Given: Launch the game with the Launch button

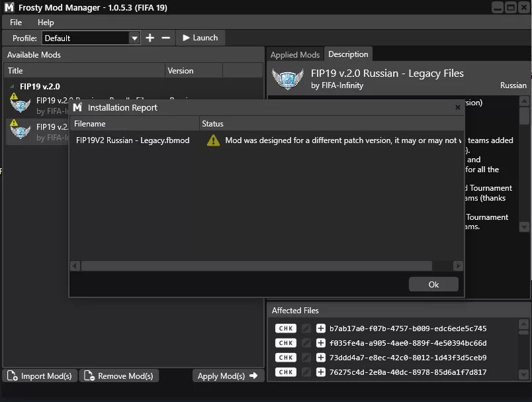Looking at the screenshot, I should tap(200, 38).
